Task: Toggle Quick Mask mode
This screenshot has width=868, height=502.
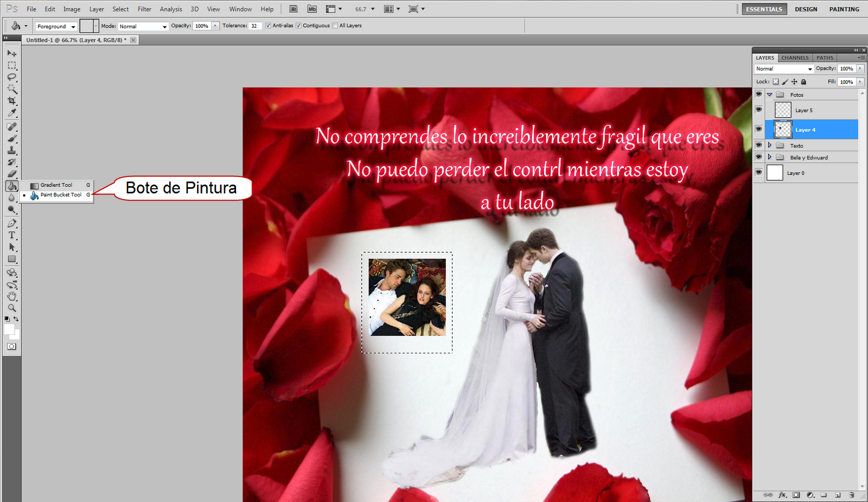Action: tap(11, 346)
